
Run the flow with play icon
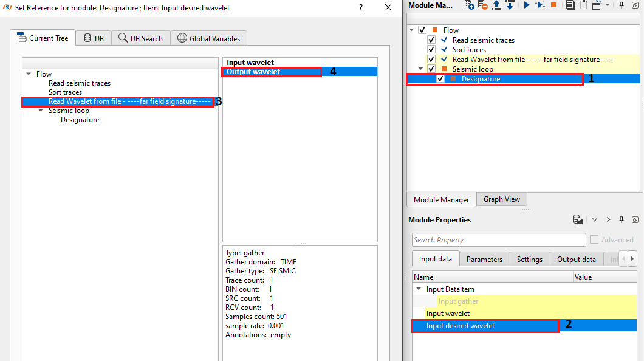point(526,5)
